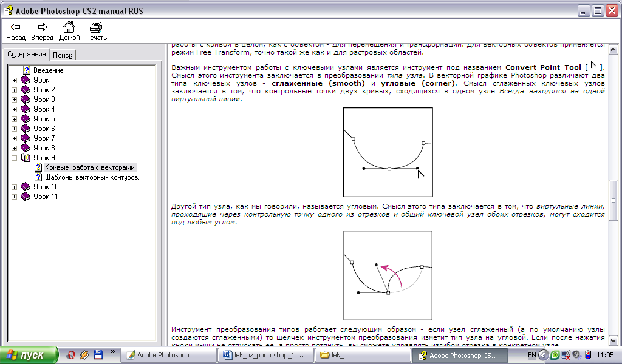The image size is (622, 364).
Task: Switch to the lek_pz_photoshop_1 Word document
Action: (x=265, y=355)
